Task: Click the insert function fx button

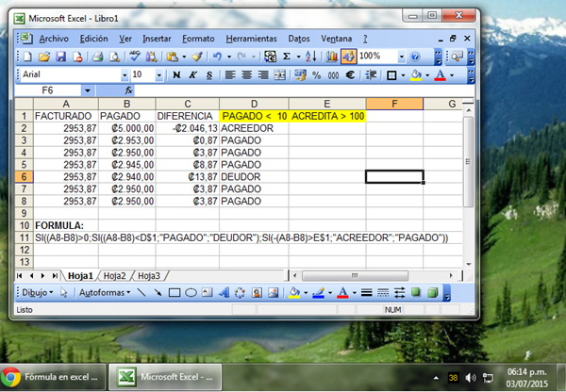Action: click(128, 90)
